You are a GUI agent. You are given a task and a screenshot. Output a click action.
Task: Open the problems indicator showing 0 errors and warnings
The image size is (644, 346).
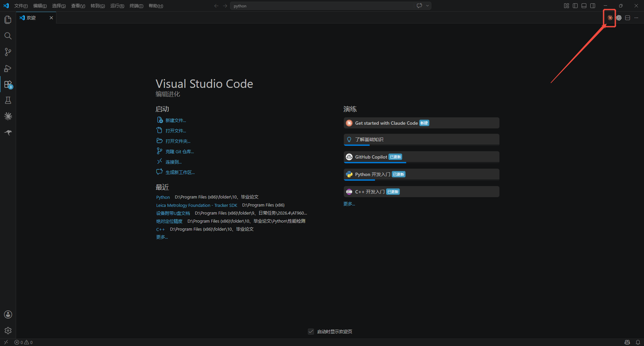(23, 342)
